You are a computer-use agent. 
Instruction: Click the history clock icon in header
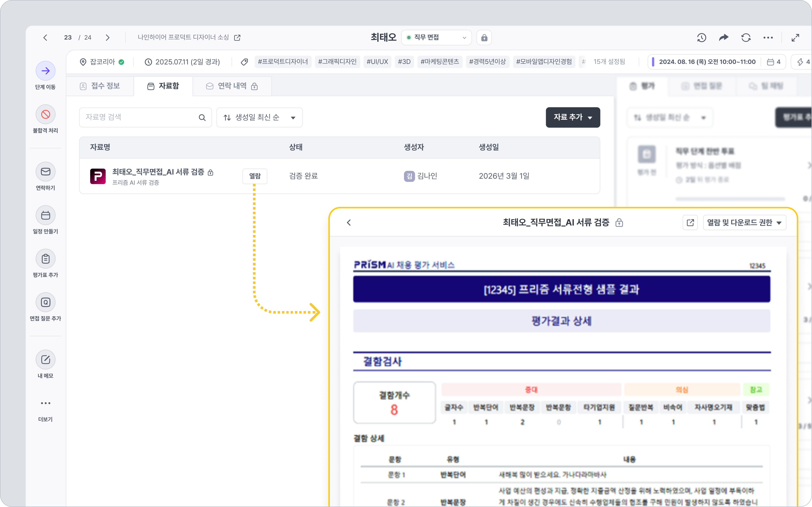[702, 38]
